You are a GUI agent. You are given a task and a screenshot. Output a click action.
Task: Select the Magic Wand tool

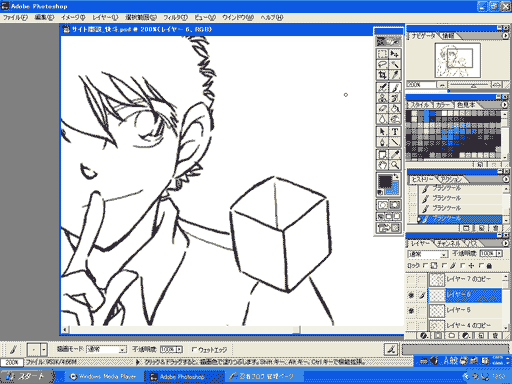tap(395, 64)
